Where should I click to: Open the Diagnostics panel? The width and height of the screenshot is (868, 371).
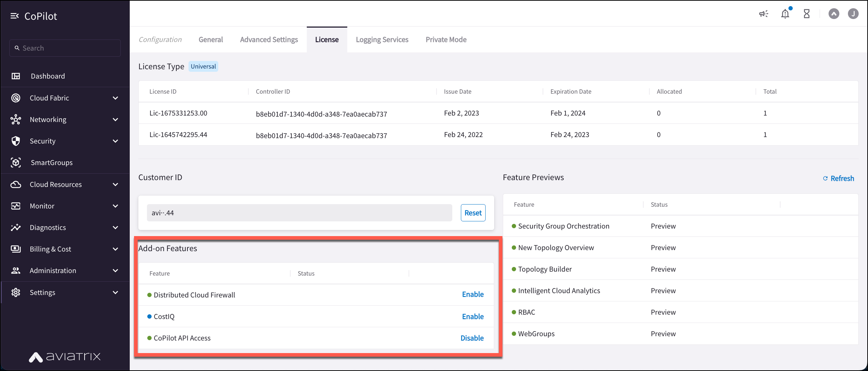[48, 227]
